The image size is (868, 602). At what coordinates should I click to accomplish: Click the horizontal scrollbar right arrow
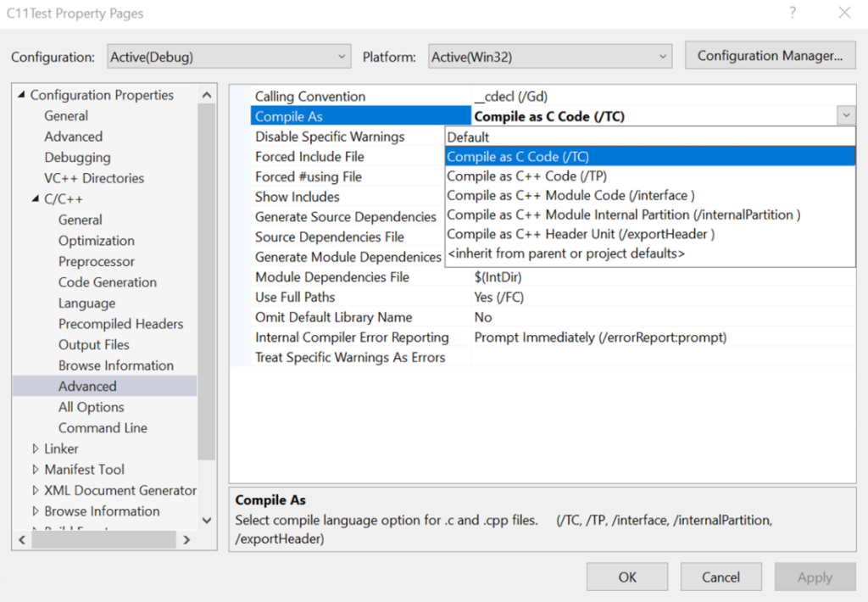pos(186,538)
